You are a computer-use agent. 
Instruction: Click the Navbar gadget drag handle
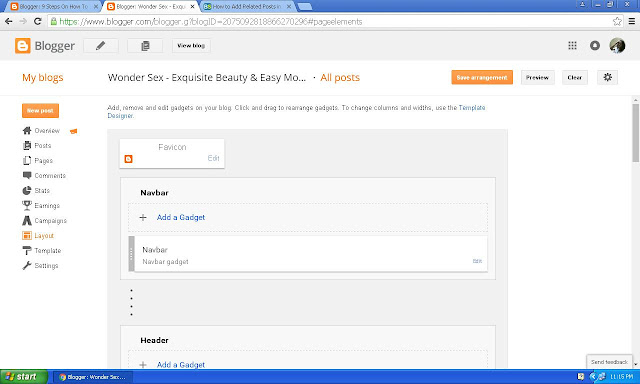131,253
